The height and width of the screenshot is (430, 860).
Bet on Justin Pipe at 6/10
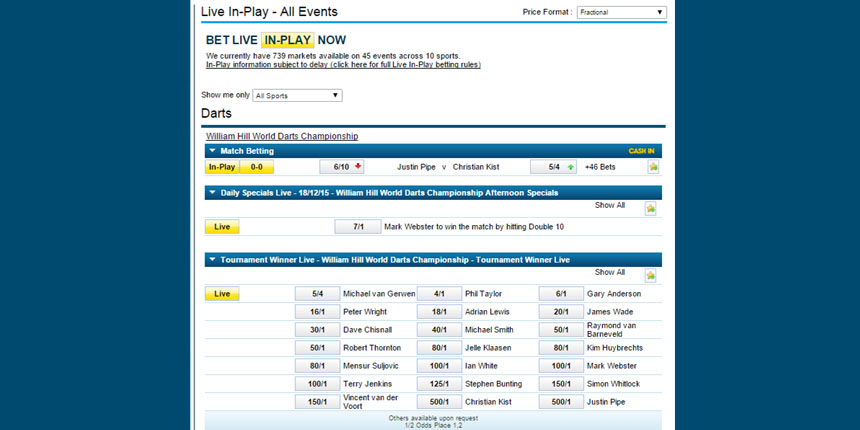[x=342, y=167]
